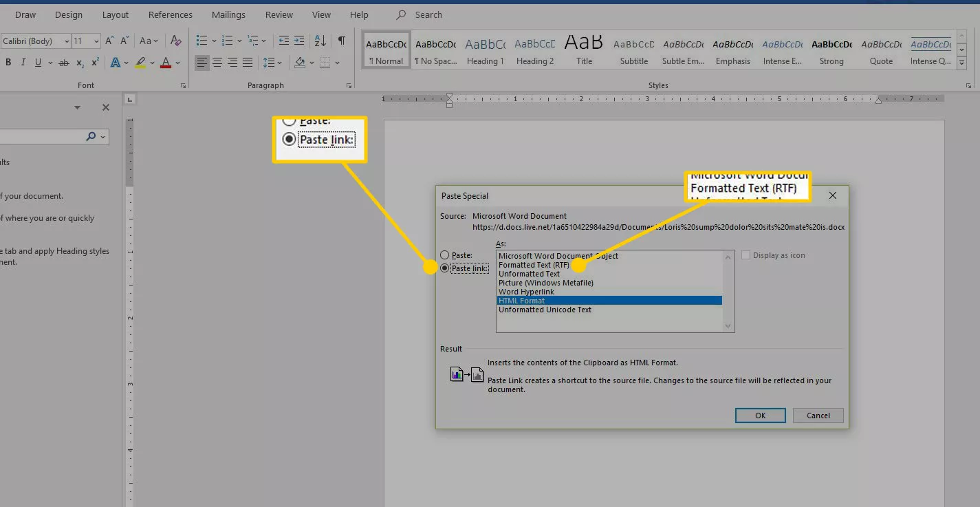The image size is (980, 507).
Task: Switch to the Design tab
Action: [69, 14]
